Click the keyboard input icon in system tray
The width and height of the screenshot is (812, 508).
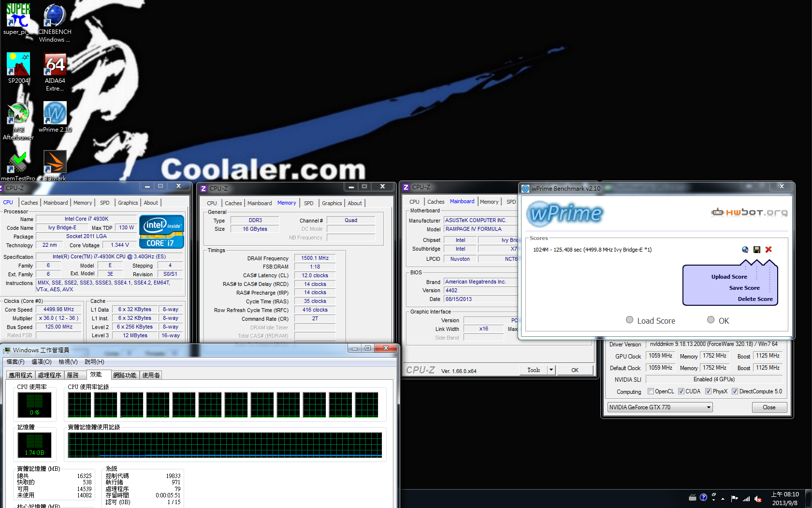coord(692,497)
